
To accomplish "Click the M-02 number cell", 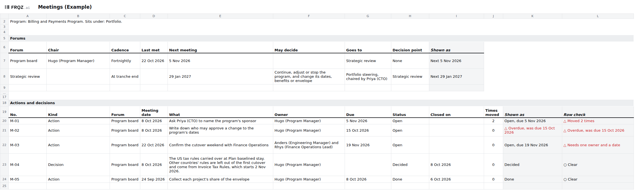I will pyautogui.click(x=28, y=131).
